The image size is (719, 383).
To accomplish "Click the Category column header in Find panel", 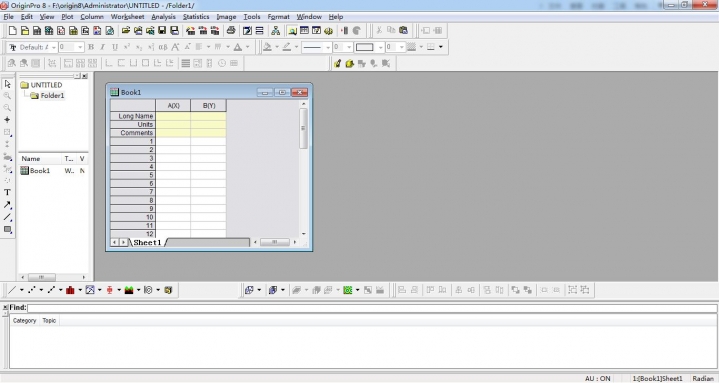I will tap(24, 321).
